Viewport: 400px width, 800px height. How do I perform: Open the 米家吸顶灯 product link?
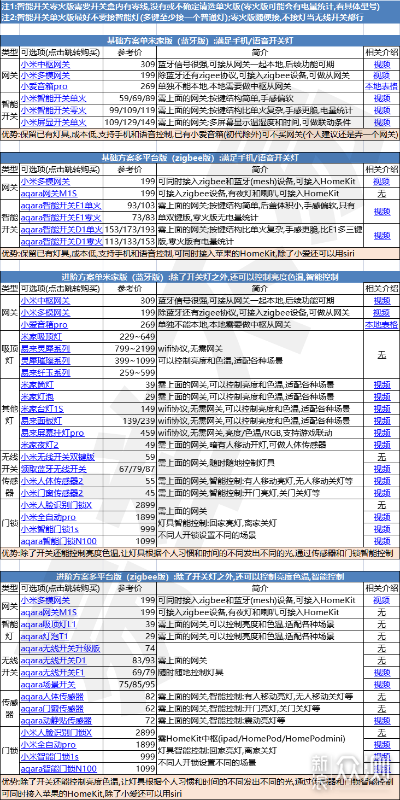pyautogui.click(x=41, y=337)
